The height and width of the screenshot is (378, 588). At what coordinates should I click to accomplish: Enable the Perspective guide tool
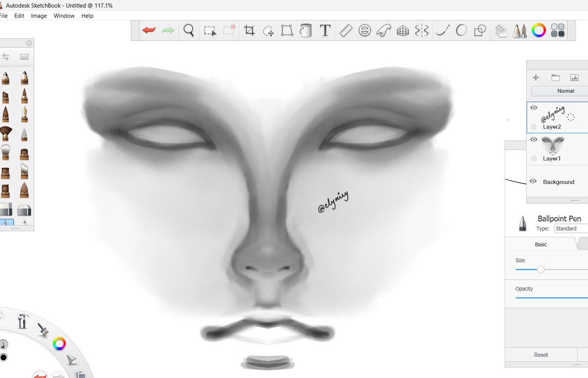pos(403,30)
